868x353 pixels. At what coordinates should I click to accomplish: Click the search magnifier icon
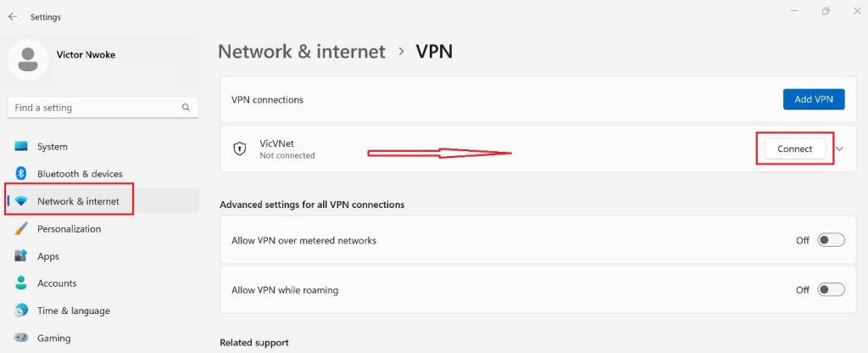(186, 108)
